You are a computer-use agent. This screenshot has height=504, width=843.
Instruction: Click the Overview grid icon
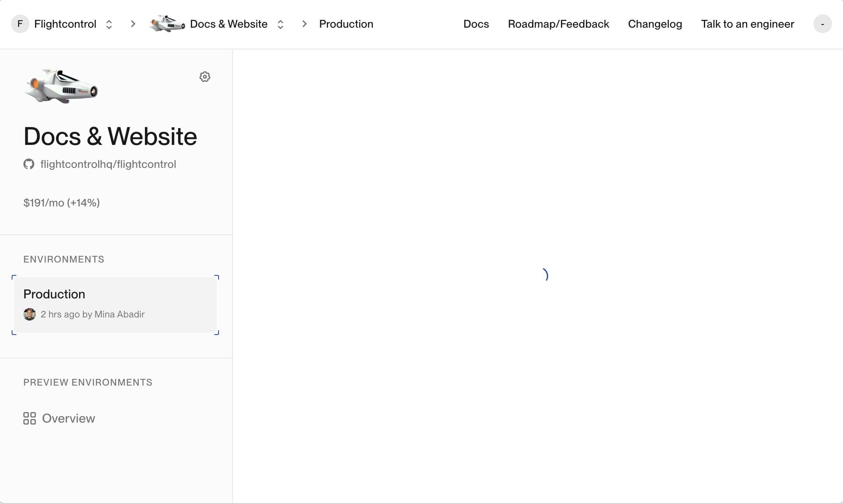click(30, 418)
